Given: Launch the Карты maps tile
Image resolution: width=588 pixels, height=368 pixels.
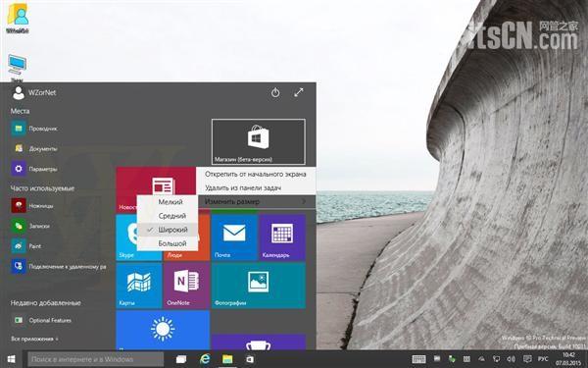Looking at the screenshot, I should click(139, 285).
